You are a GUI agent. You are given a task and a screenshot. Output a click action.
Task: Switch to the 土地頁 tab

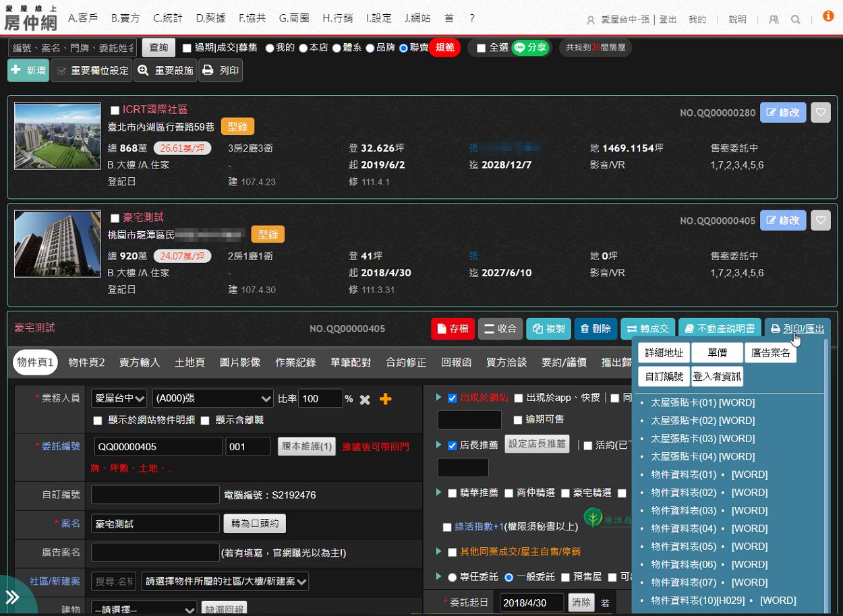[190, 363]
